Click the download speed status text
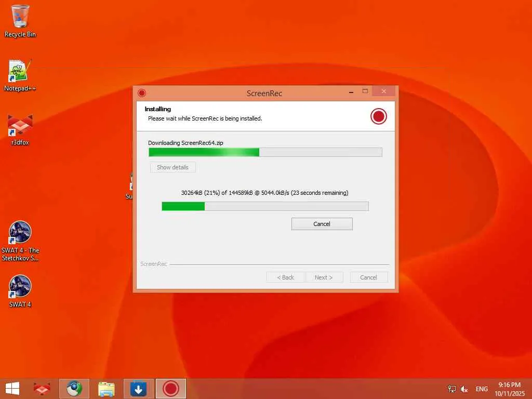 (x=264, y=193)
